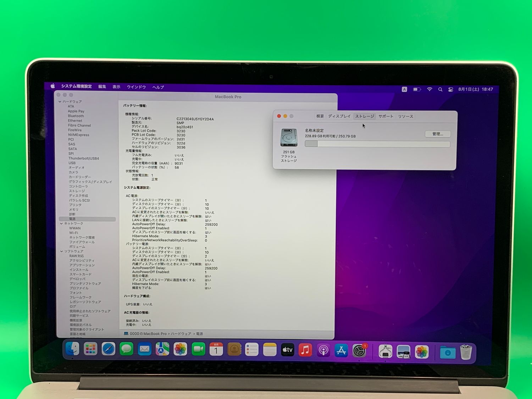Viewport: 532px width, 399px height.
Task: Click the System Information chip icon in the Dock
Action: [x=386, y=351]
